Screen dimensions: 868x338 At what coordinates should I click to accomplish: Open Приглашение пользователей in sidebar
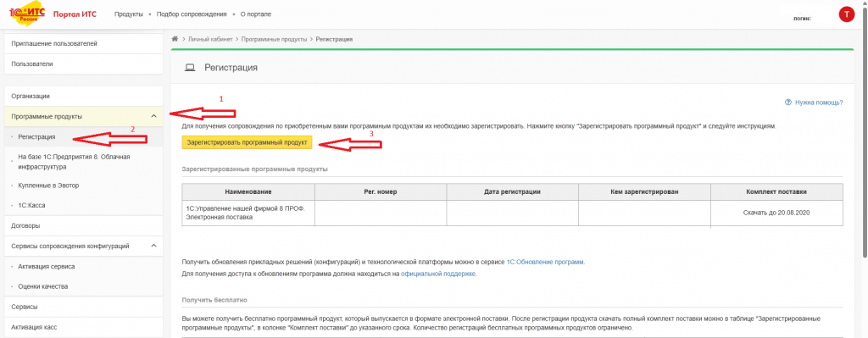point(84,44)
